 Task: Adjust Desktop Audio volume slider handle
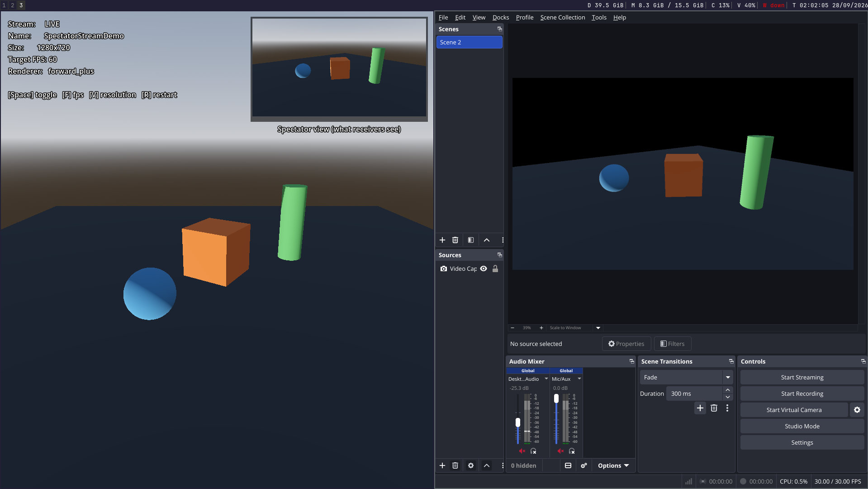click(x=518, y=422)
